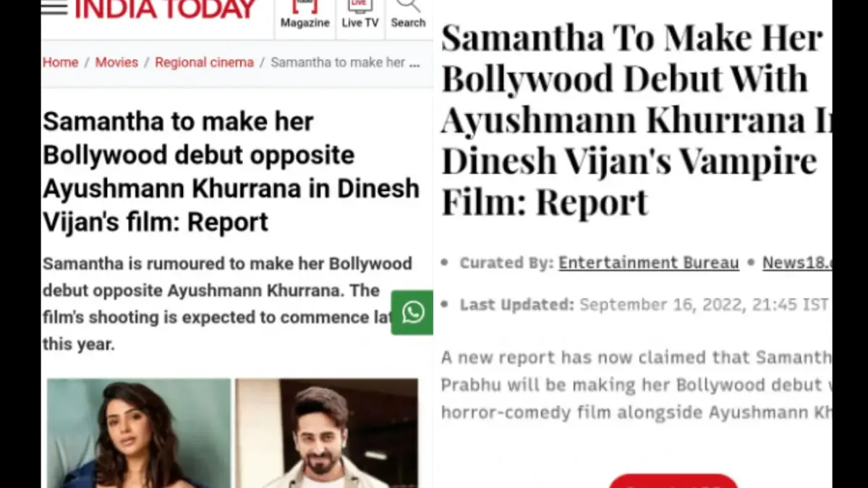Open the Magazine icon
Image resolution: width=868 pixels, height=488 pixels.
pyautogui.click(x=305, y=14)
